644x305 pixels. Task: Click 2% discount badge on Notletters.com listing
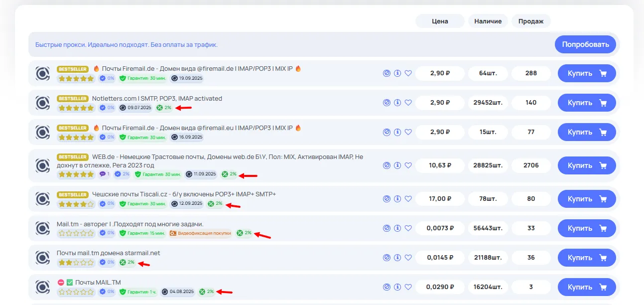(164, 108)
